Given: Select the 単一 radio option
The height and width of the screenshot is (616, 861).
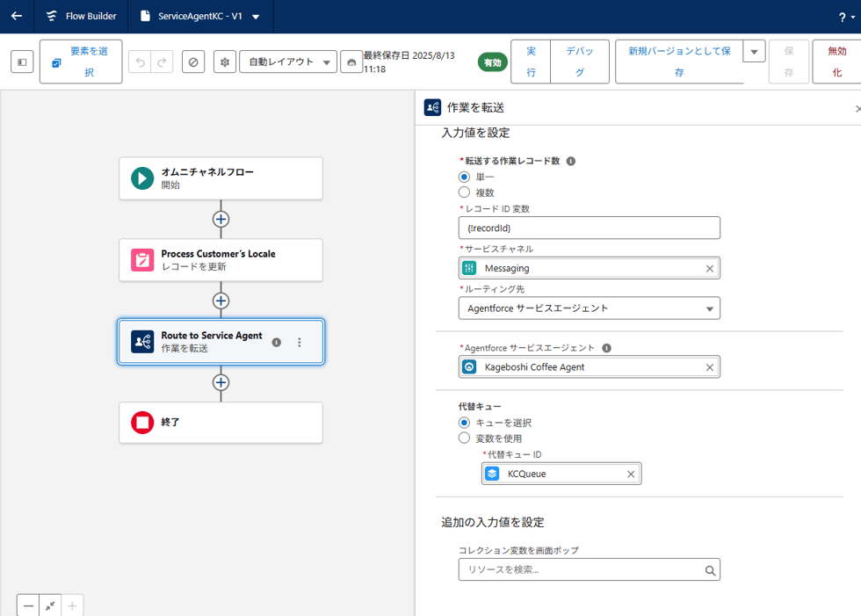Looking at the screenshot, I should pyautogui.click(x=465, y=177).
